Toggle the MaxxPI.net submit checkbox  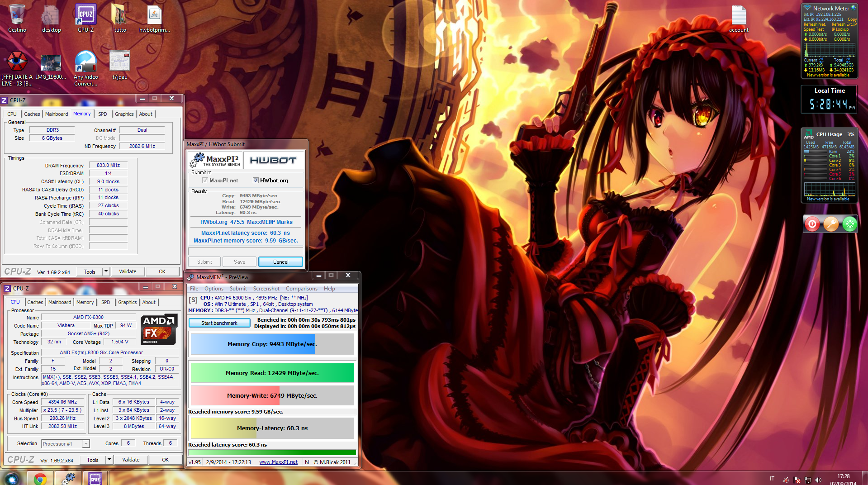(x=205, y=181)
